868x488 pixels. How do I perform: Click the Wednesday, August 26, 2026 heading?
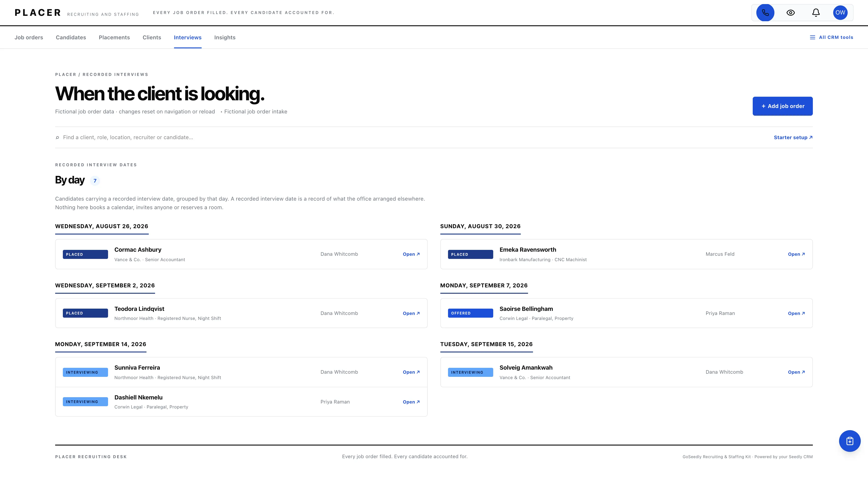coord(102,226)
